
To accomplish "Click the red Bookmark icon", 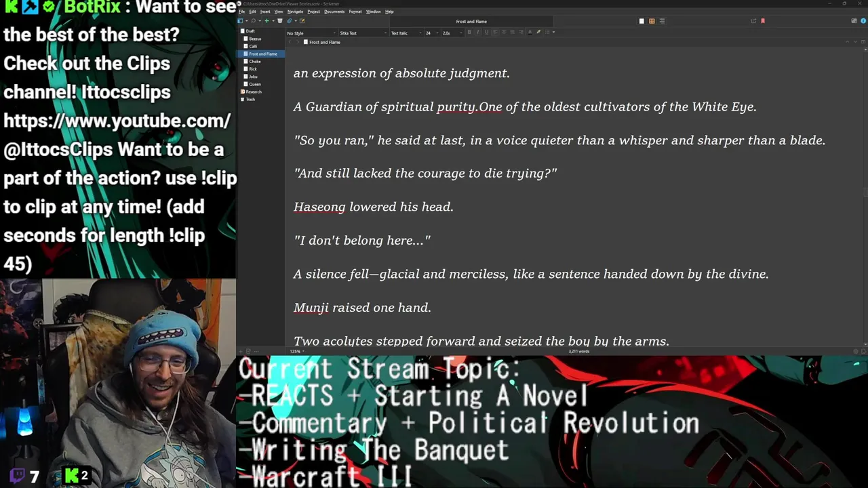I will [763, 21].
